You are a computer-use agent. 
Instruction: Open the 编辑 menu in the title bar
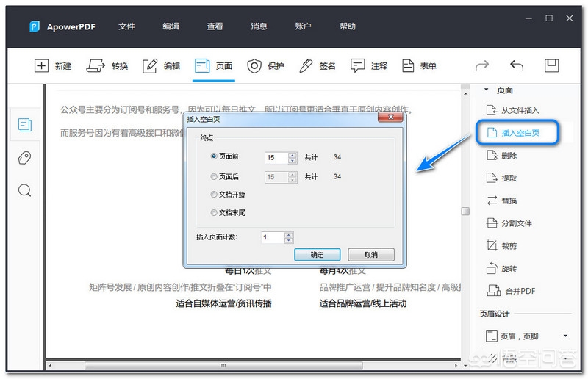[x=171, y=26]
